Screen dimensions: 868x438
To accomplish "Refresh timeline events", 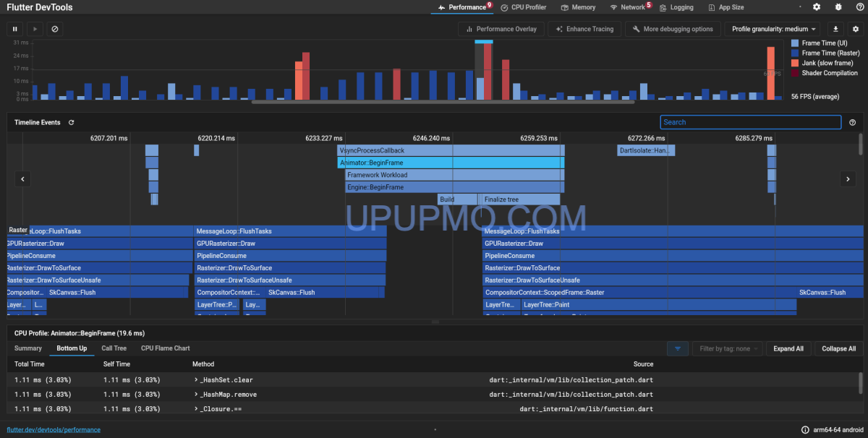I will (x=71, y=122).
